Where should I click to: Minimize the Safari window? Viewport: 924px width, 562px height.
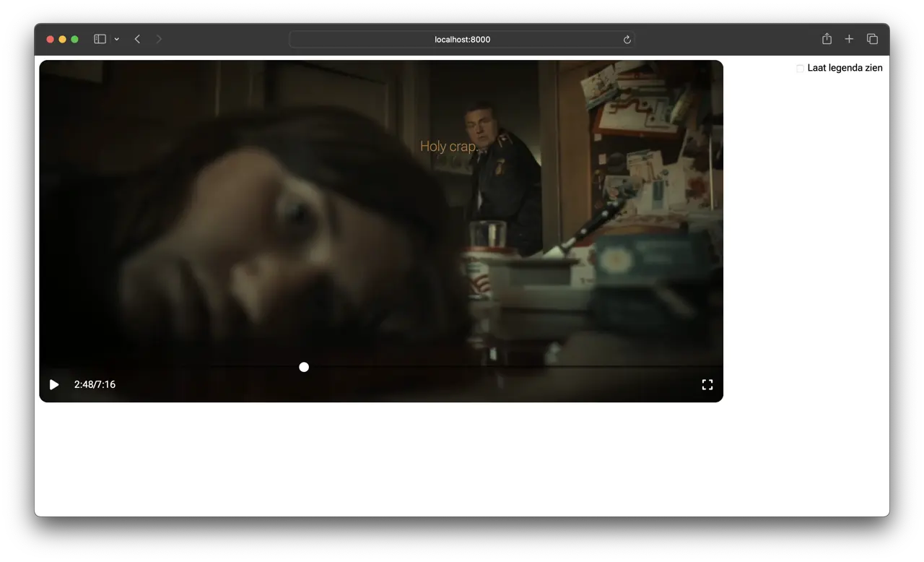[62, 39]
